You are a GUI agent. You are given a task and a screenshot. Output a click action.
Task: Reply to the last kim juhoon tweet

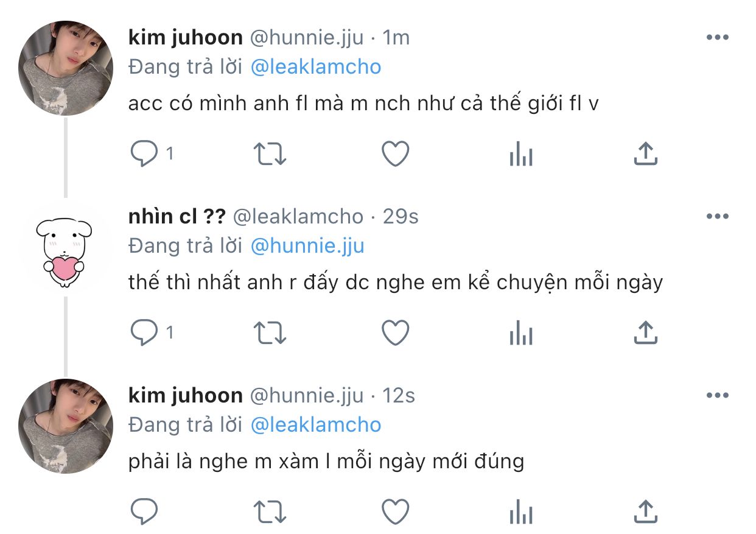[x=145, y=511]
